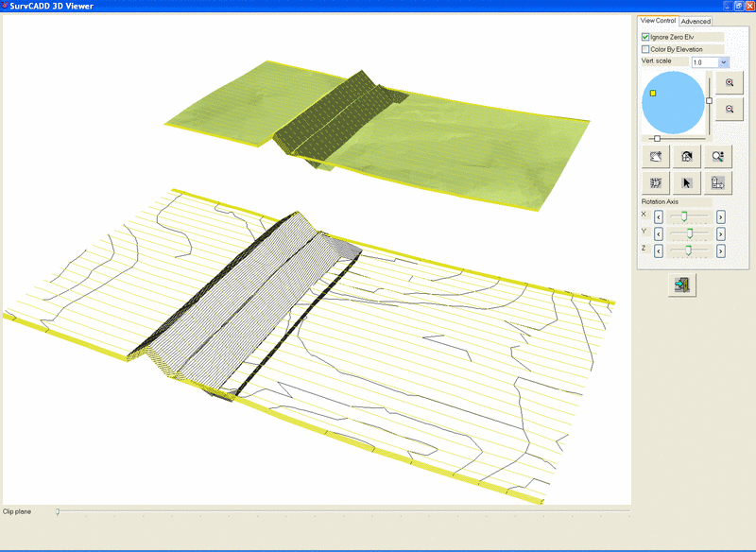Click the shaded surface model in viewport

click(x=376, y=135)
